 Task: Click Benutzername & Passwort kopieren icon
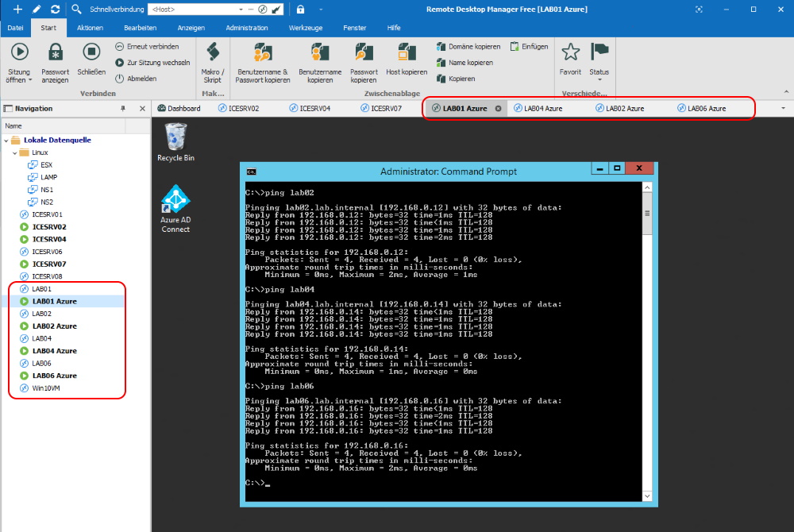click(x=263, y=52)
